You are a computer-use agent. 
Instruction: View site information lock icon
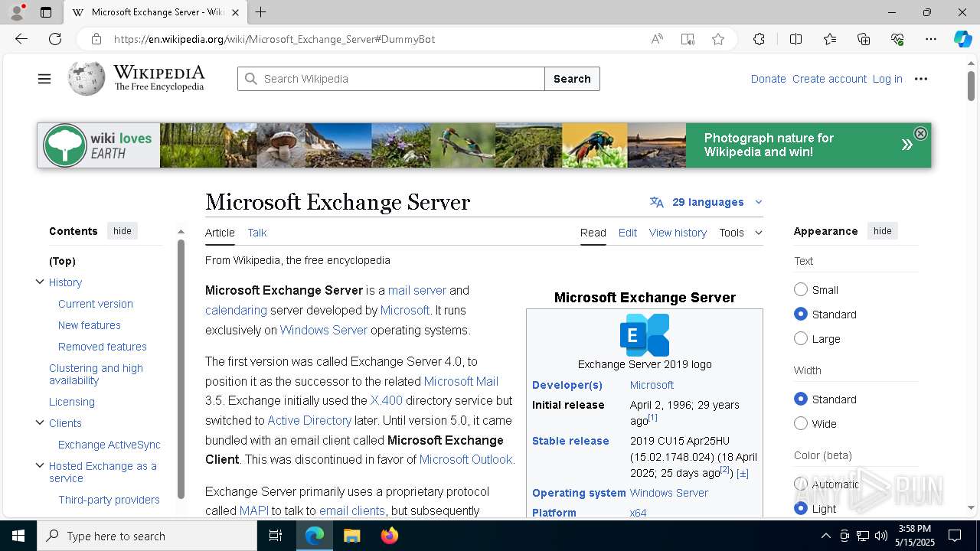click(96, 39)
